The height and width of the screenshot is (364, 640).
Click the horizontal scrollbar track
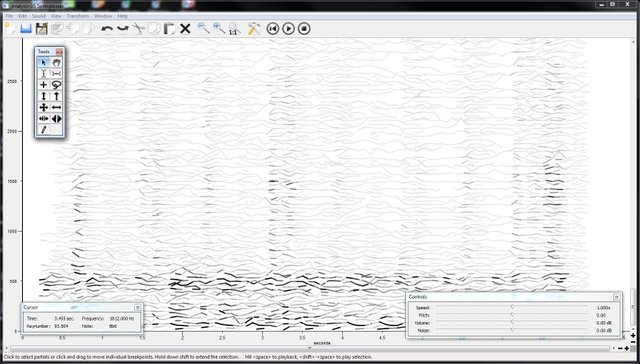pos(310,348)
